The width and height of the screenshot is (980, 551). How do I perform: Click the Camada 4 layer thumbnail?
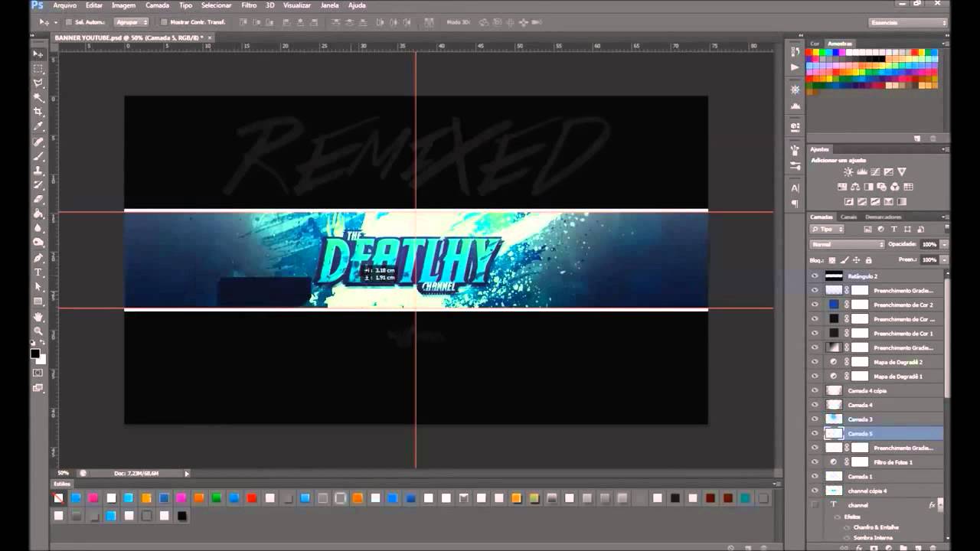point(835,405)
